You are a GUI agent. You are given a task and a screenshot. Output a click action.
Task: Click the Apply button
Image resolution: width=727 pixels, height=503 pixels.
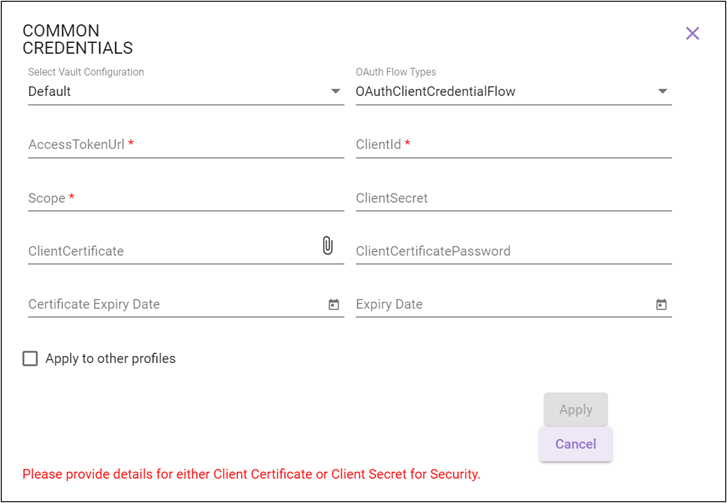[575, 410]
